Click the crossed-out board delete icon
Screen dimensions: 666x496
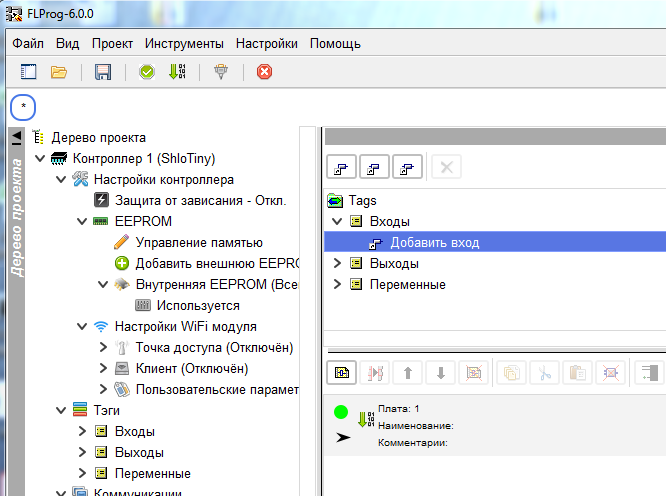point(474,373)
